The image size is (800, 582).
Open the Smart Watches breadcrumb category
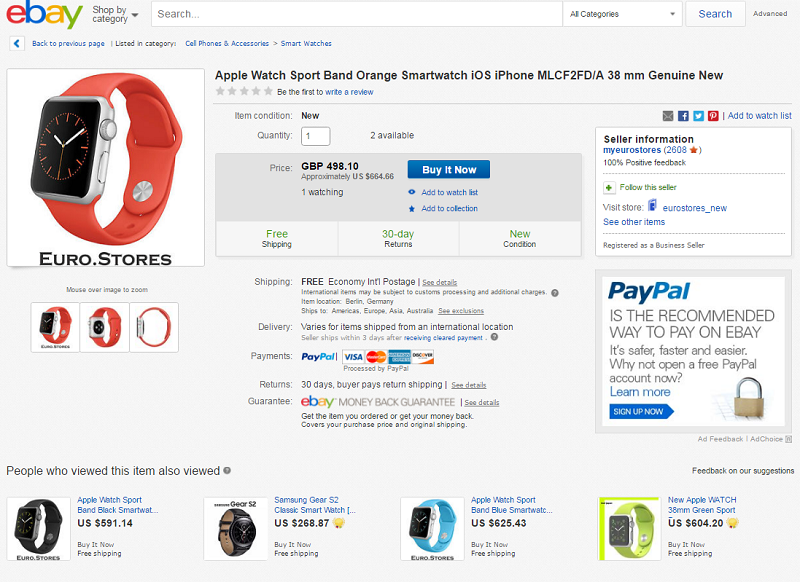click(x=306, y=44)
